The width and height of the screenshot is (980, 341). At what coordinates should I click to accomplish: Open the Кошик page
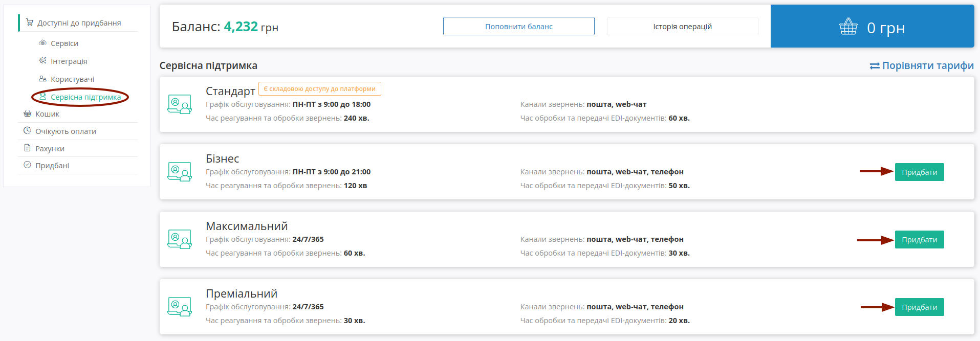(47, 114)
